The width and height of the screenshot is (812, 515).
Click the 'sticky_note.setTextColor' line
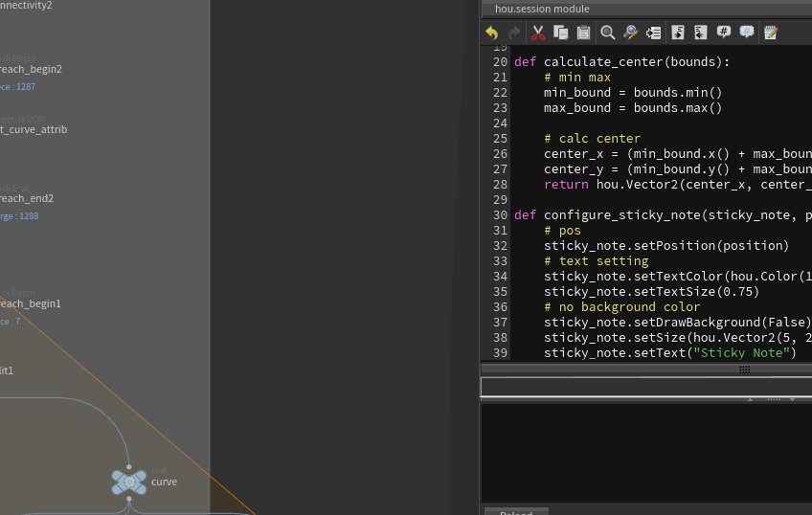pyautogui.click(x=677, y=277)
